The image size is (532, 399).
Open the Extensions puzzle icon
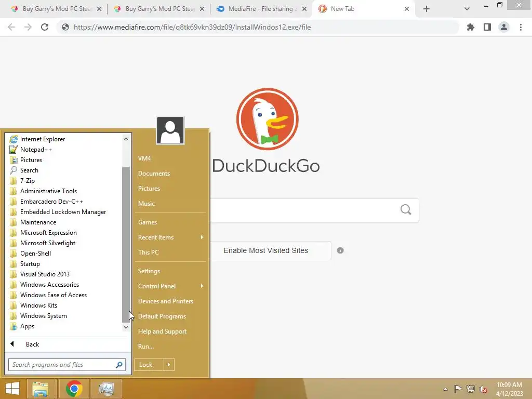(471, 27)
